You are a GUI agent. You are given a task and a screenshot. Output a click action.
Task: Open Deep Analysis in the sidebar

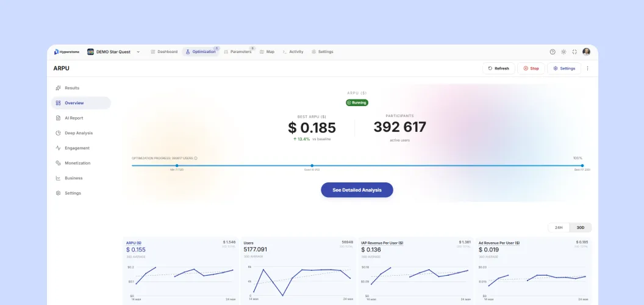pos(81,133)
